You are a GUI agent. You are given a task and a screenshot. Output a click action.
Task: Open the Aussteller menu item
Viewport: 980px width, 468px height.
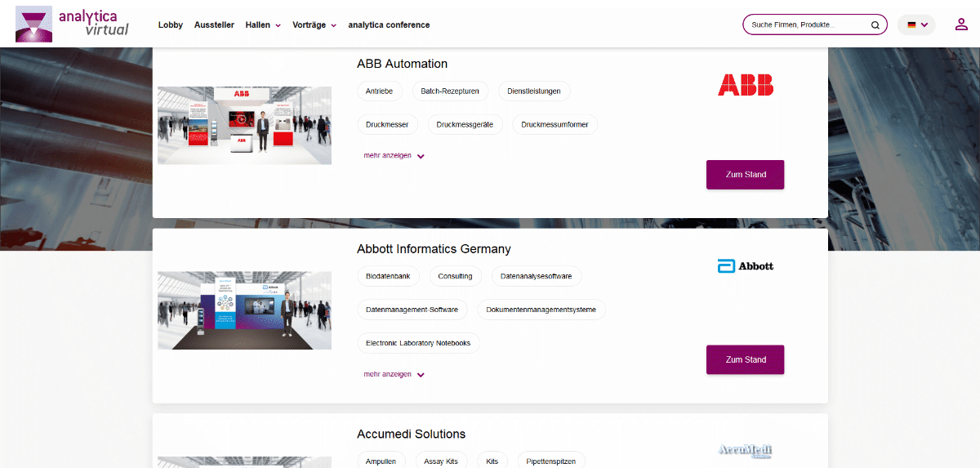pos(214,25)
